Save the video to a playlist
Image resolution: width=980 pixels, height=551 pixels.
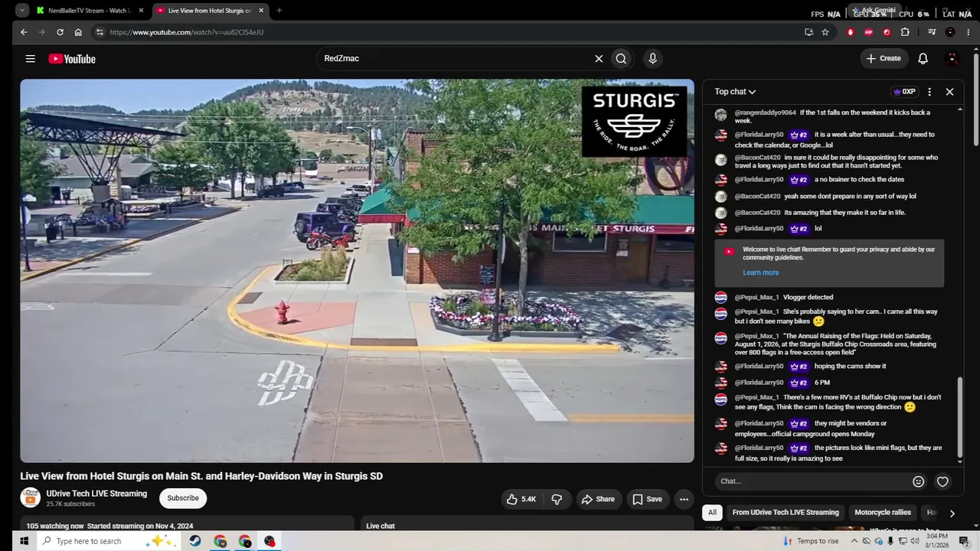(647, 499)
